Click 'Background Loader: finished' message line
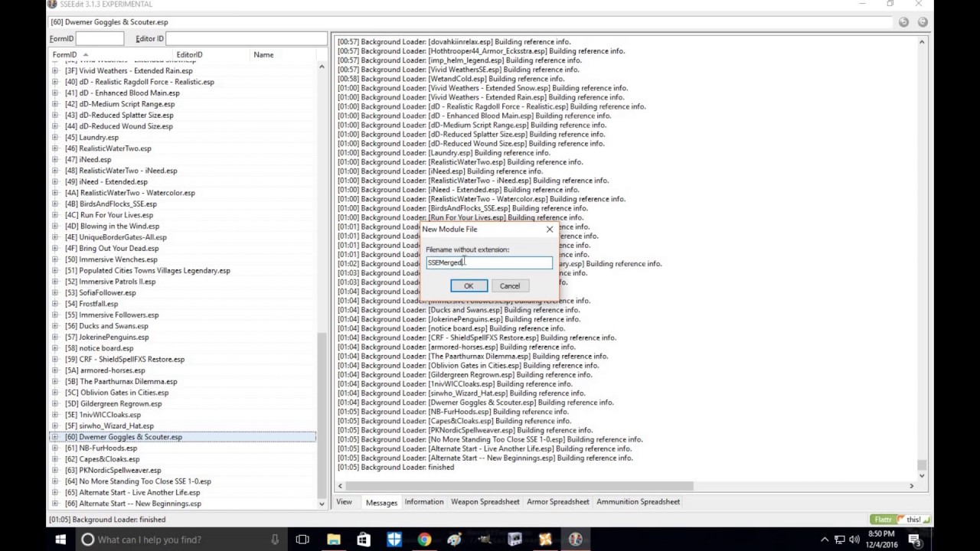980x551 pixels. 396,468
